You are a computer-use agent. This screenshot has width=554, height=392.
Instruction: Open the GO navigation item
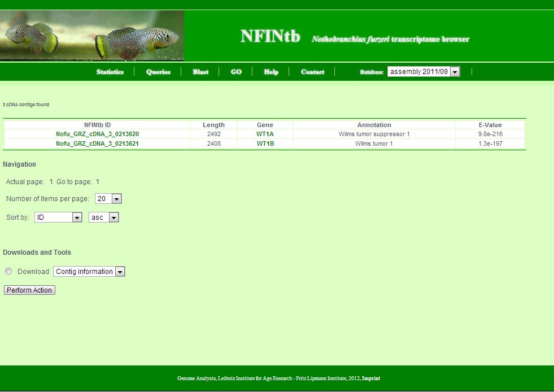[236, 72]
